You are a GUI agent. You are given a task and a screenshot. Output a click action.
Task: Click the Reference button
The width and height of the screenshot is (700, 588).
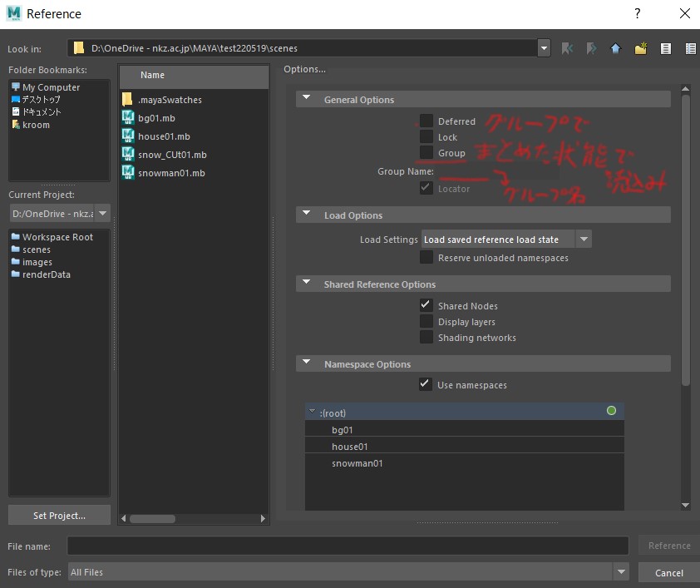click(x=669, y=545)
